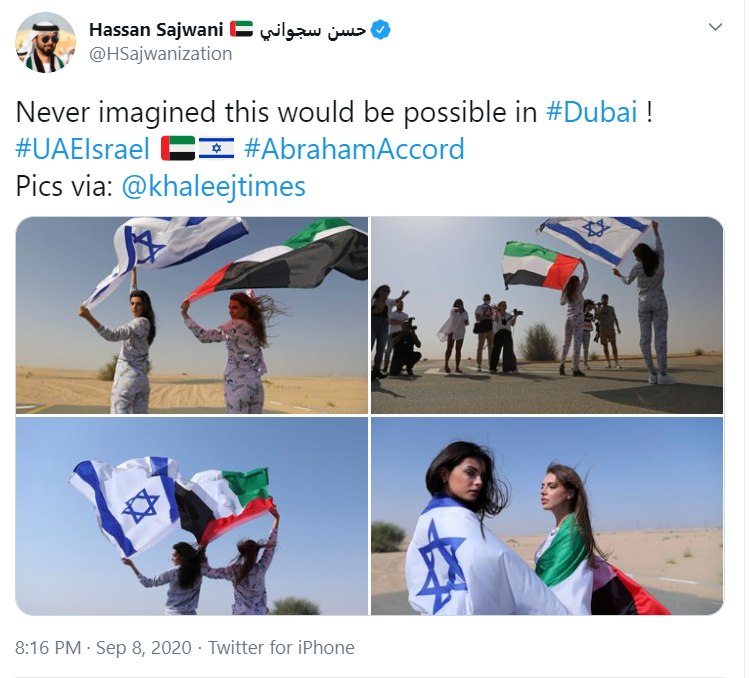Click the Twitter for iPhone source label
The image size is (749, 678).
[281, 648]
